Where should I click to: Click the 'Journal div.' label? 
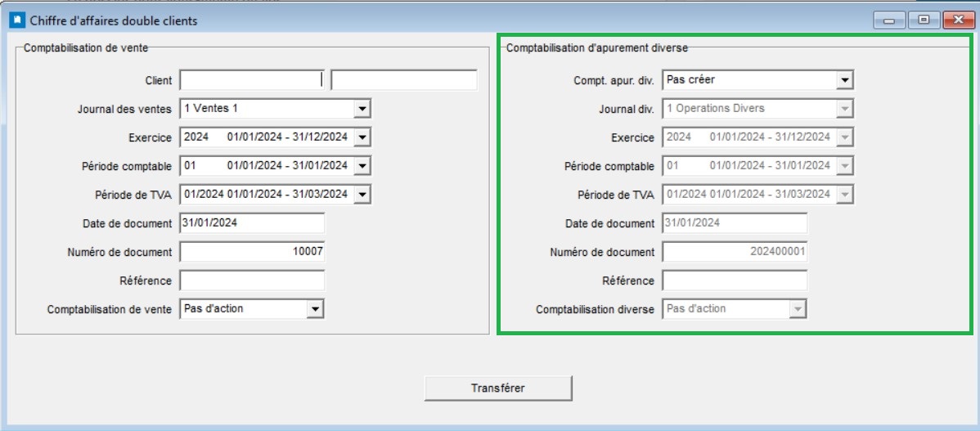point(627,110)
